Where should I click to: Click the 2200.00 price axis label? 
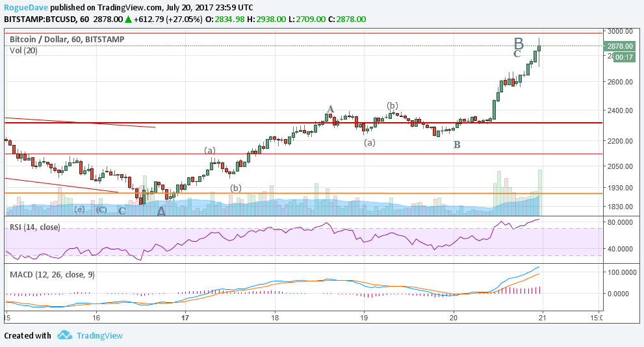620,141
